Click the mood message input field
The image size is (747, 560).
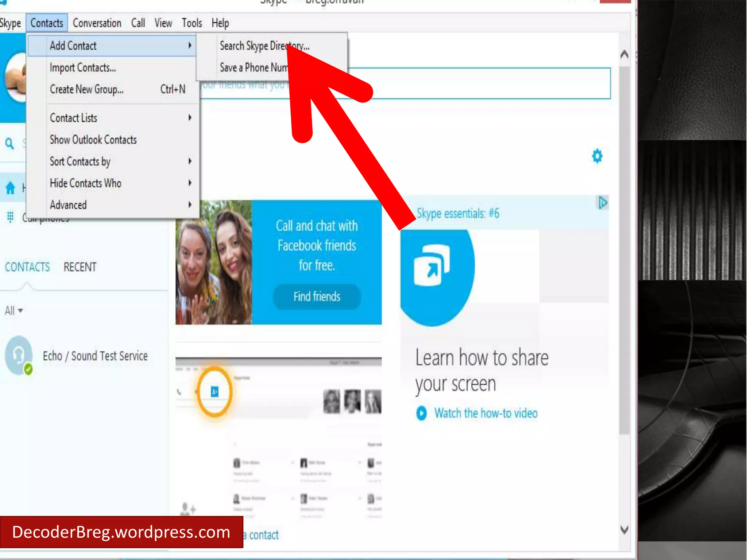(405, 83)
